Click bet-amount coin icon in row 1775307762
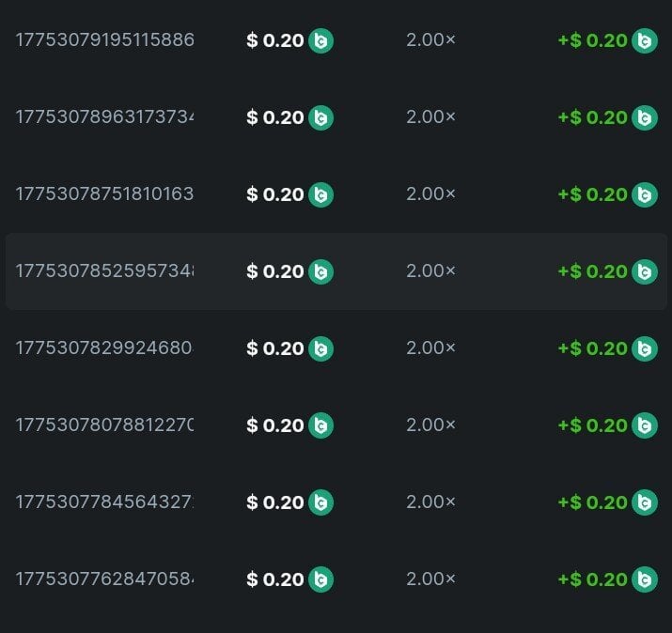Image resolution: width=672 pixels, height=633 pixels. [320, 579]
